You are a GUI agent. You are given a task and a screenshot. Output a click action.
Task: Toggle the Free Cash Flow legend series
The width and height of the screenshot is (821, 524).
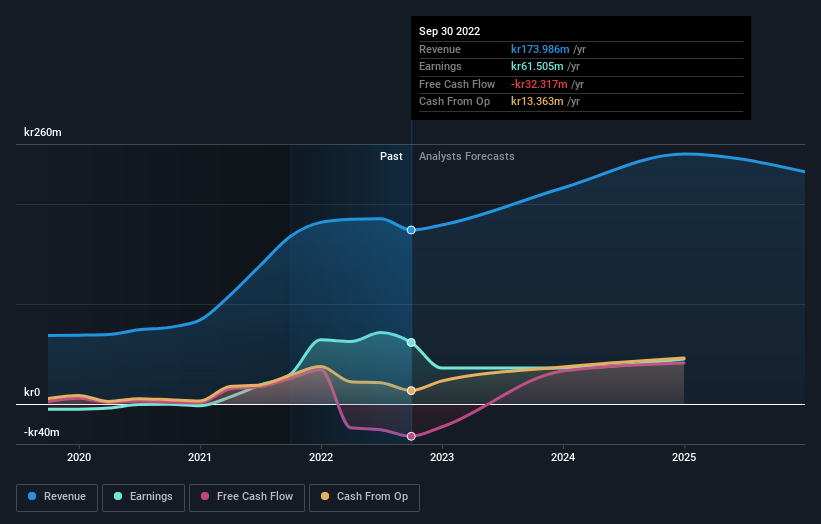(247, 497)
